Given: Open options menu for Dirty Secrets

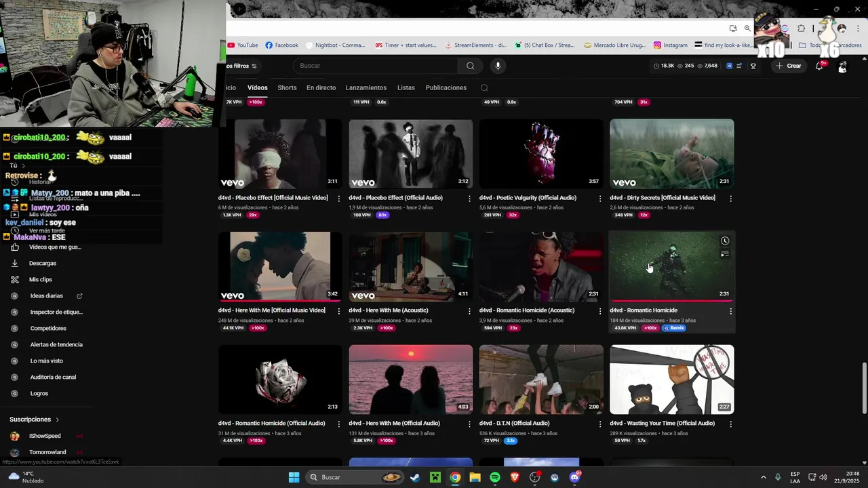Looking at the screenshot, I should (730, 199).
